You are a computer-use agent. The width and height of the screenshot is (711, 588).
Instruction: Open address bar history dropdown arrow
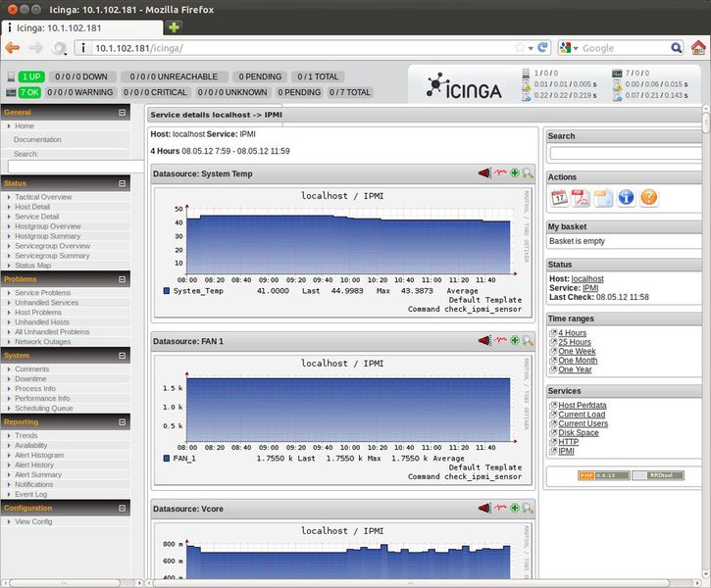click(531, 48)
